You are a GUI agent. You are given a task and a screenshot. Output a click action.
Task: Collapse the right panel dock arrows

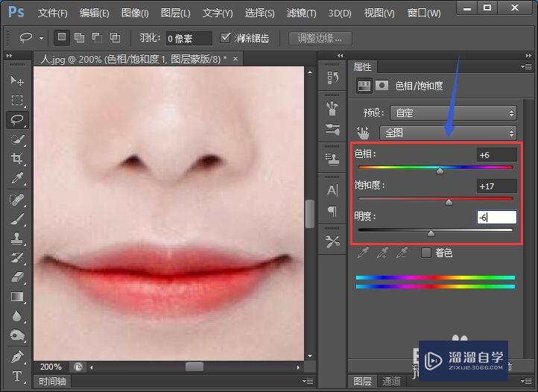click(528, 56)
